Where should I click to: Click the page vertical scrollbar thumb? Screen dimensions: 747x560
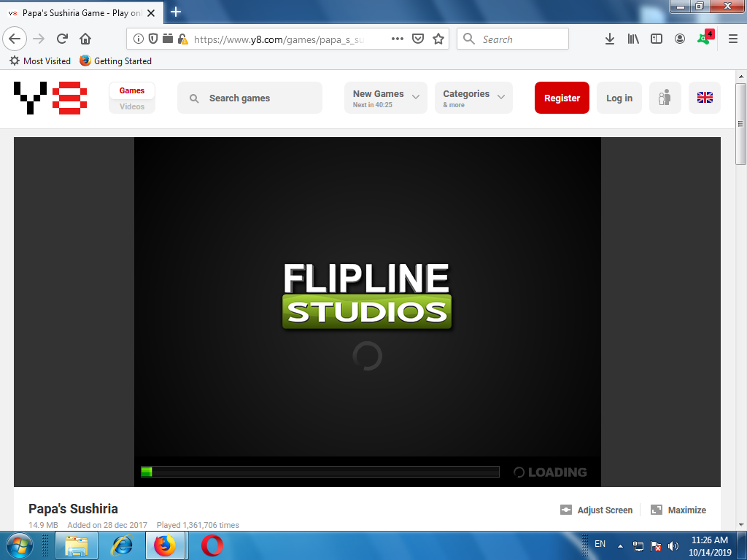(x=740, y=124)
